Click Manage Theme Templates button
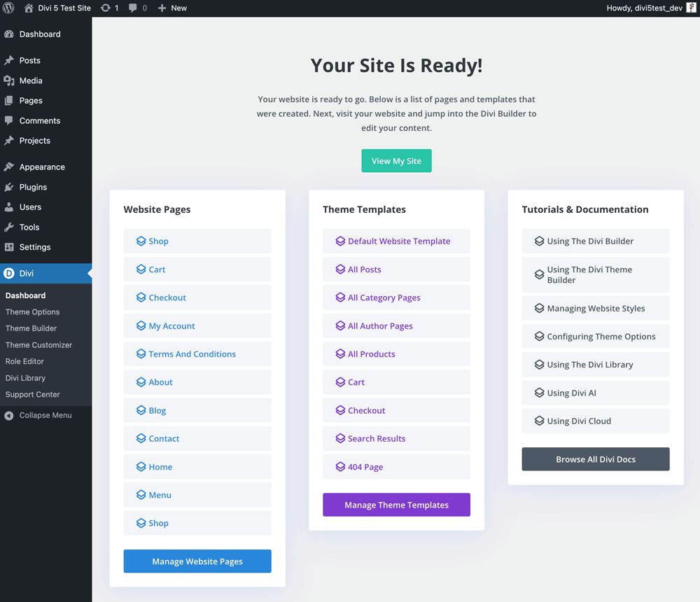 coord(396,505)
